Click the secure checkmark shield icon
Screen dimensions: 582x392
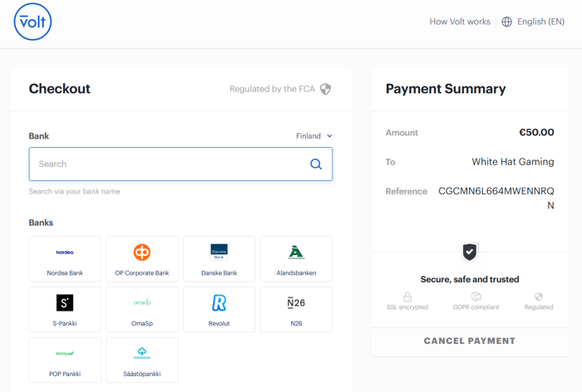pos(470,252)
